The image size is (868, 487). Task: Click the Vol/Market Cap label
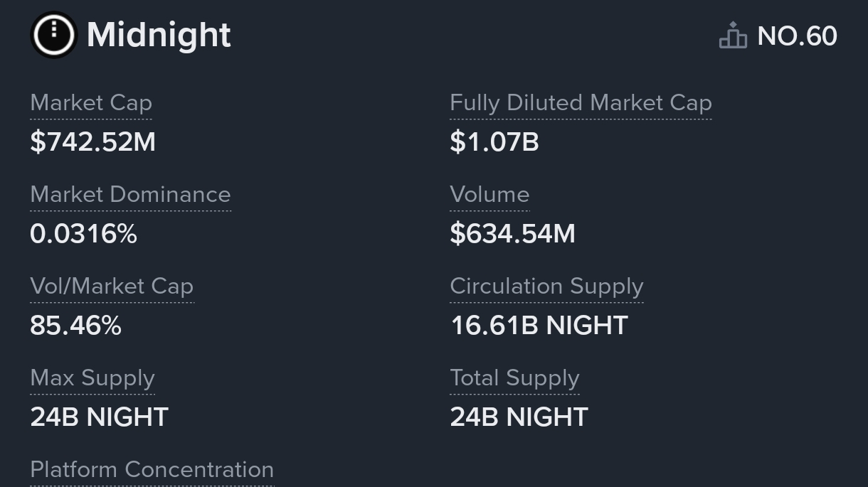coord(112,287)
